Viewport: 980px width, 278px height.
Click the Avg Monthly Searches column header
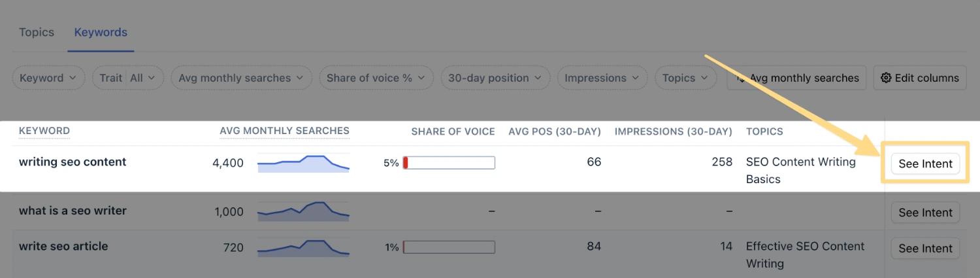click(x=284, y=131)
